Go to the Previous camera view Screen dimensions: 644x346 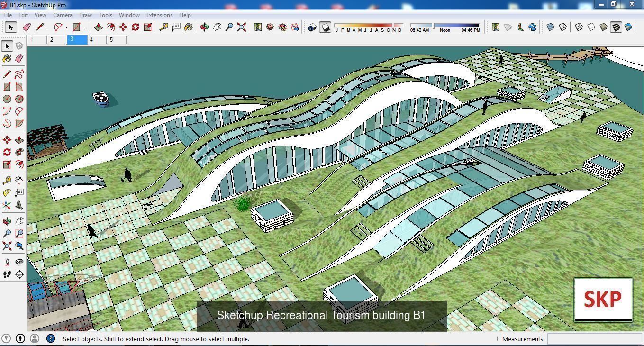click(19, 246)
